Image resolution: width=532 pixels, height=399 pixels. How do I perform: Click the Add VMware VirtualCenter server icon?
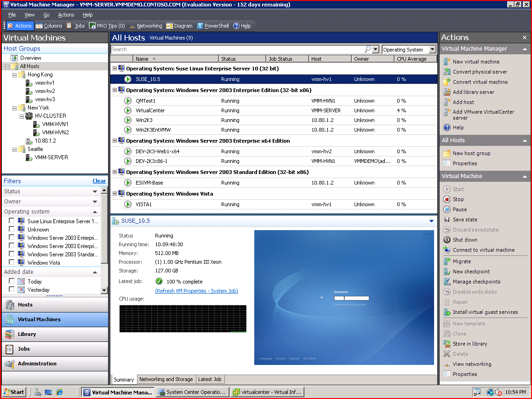pyautogui.click(x=447, y=112)
